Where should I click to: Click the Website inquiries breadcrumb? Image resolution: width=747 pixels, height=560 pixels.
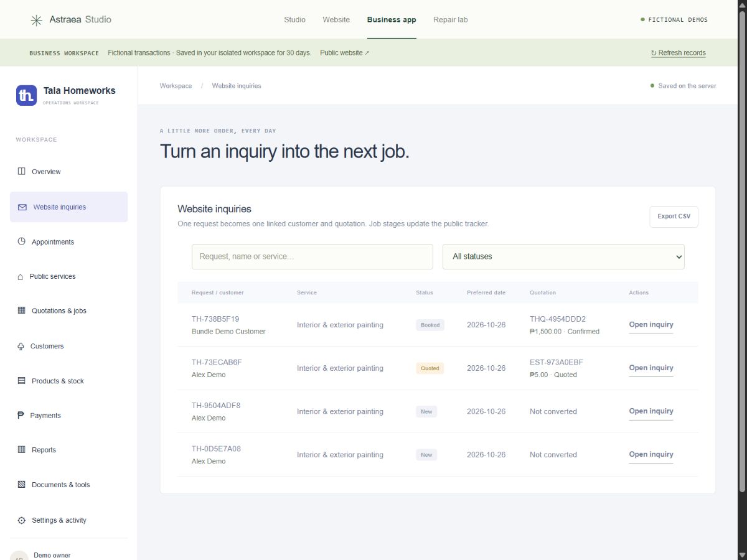pyautogui.click(x=237, y=86)
